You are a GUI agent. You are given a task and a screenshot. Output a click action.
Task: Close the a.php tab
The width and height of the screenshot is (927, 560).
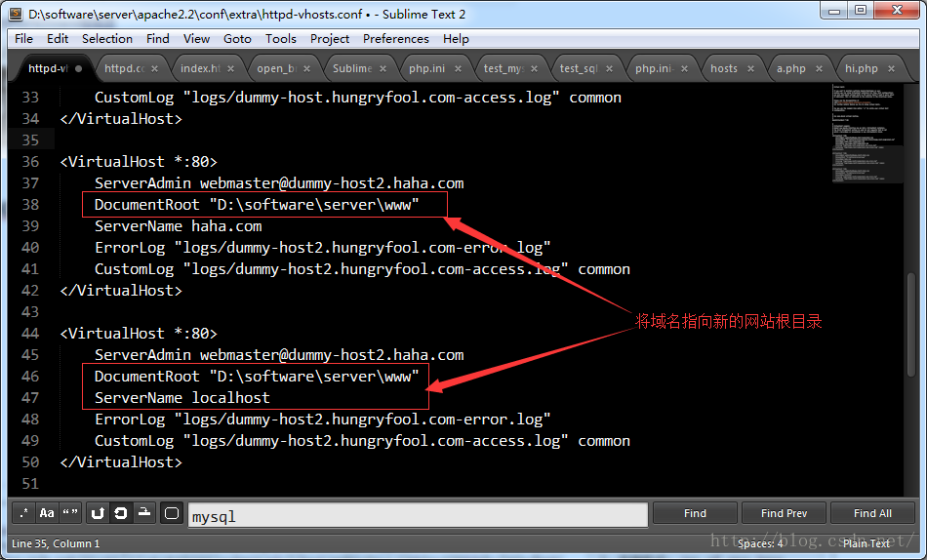tap(819, 68)
